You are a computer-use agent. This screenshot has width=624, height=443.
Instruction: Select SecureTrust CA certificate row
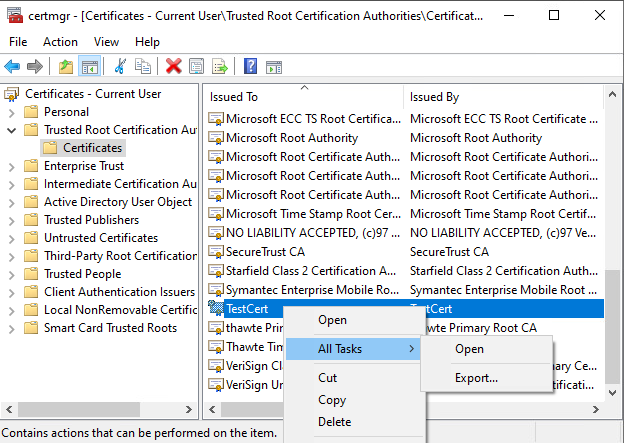pyautogui.click(x=404, y=252)
